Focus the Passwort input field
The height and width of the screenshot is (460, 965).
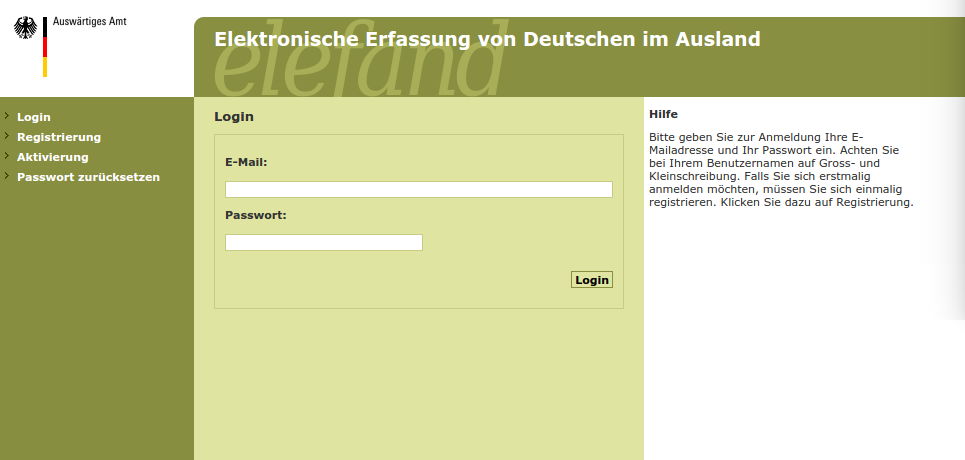click(324, 242)
